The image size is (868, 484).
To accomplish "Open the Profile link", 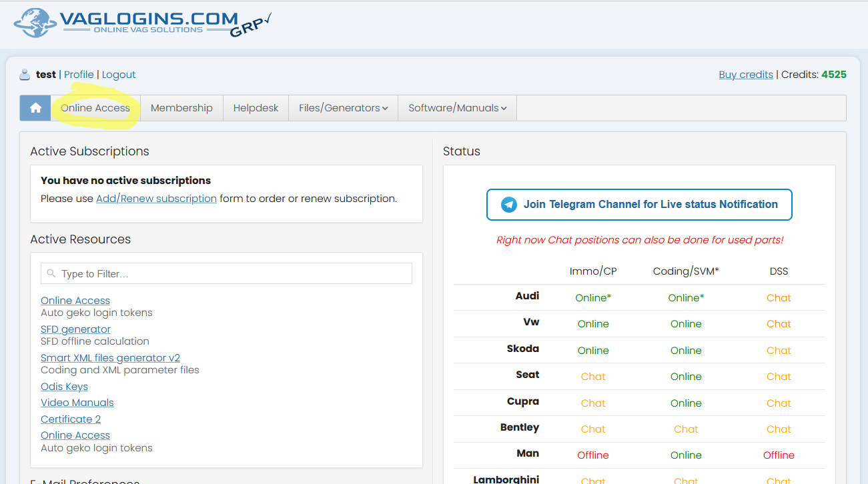I will [79, 75].
